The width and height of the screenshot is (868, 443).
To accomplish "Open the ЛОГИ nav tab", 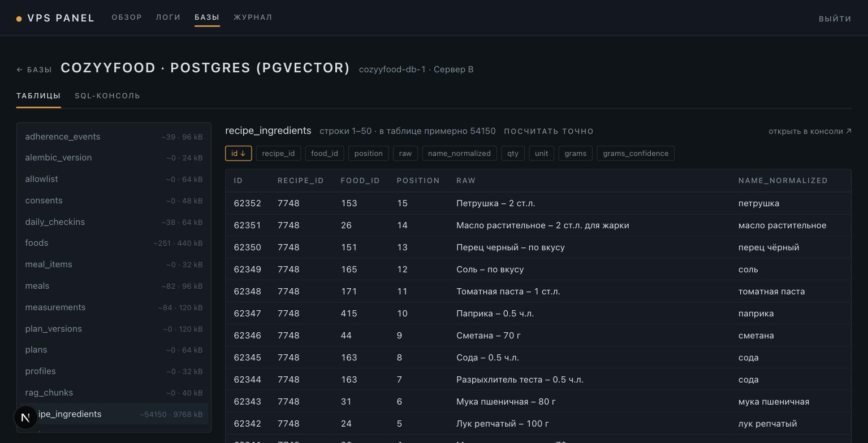I will (x=168, y=18).
